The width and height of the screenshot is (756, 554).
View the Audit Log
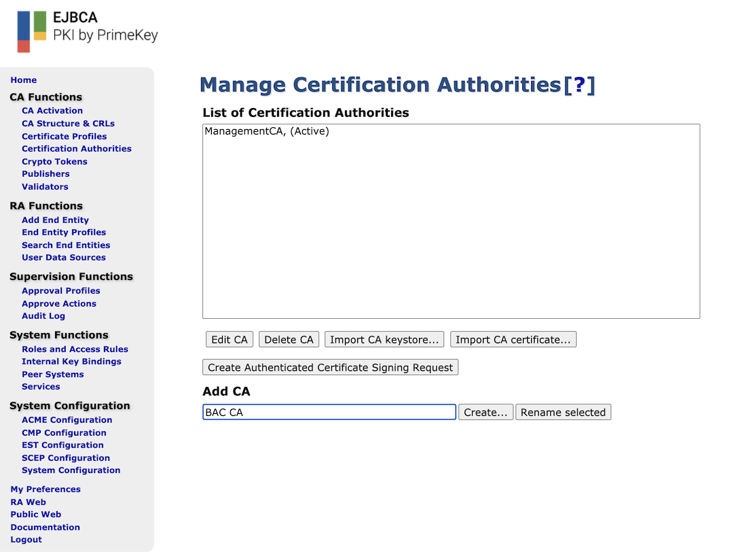point(43,316)
